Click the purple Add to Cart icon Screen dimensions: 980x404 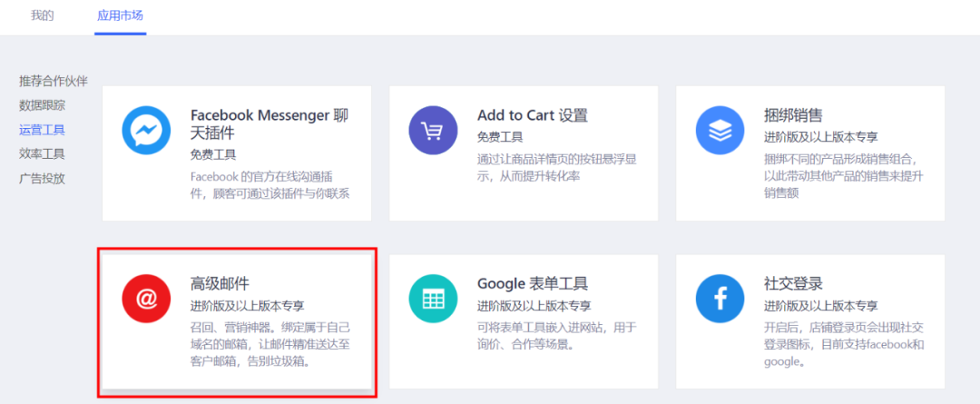click(x=433, y=130)
